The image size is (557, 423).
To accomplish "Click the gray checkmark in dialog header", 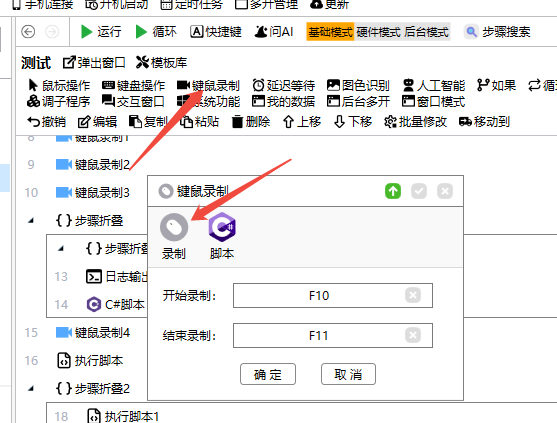I will pyautogui.click(x=419, y=191).
